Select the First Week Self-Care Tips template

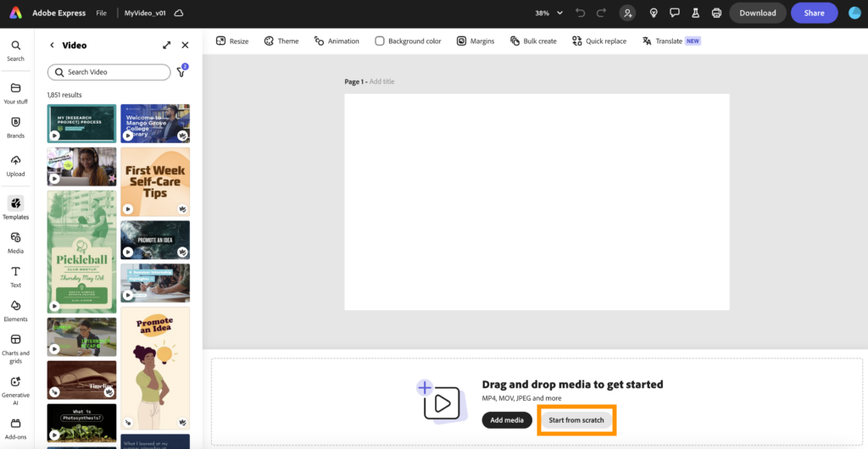tap(155, 181)
